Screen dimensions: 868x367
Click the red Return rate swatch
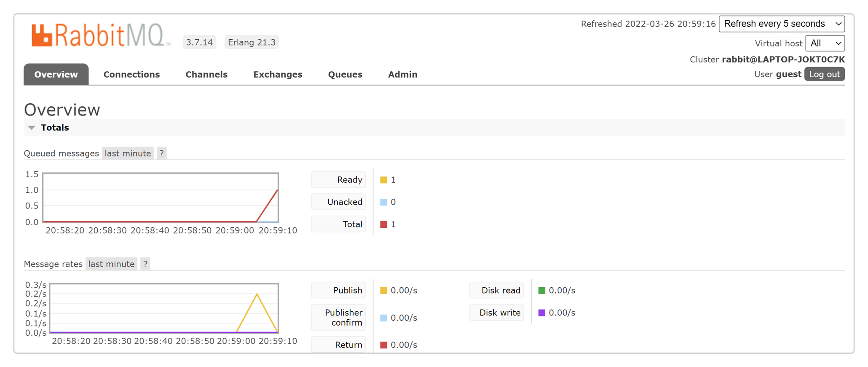pyautogui.click(x=383, y=345)
